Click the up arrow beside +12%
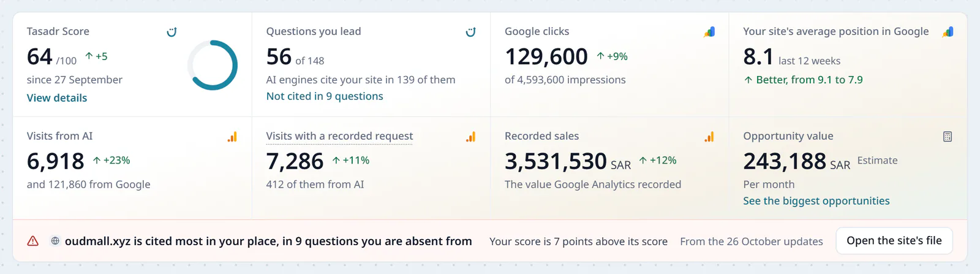The height and width of the screenshot is (274, 980). point(643,160)
